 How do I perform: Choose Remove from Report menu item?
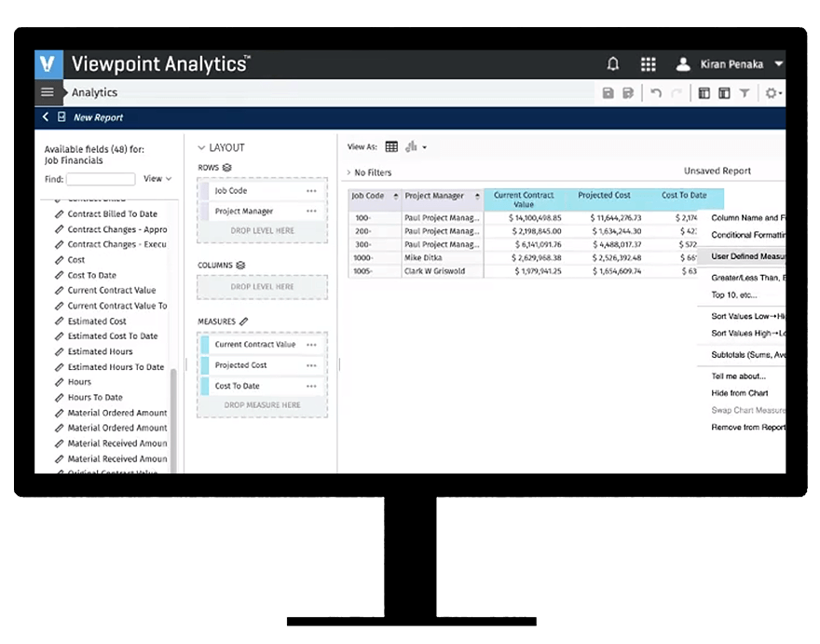[x=748, y=428]
